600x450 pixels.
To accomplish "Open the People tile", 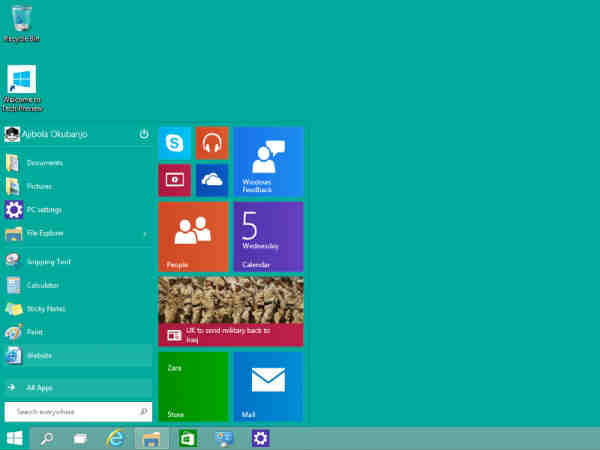I will [x=193, y=236].
